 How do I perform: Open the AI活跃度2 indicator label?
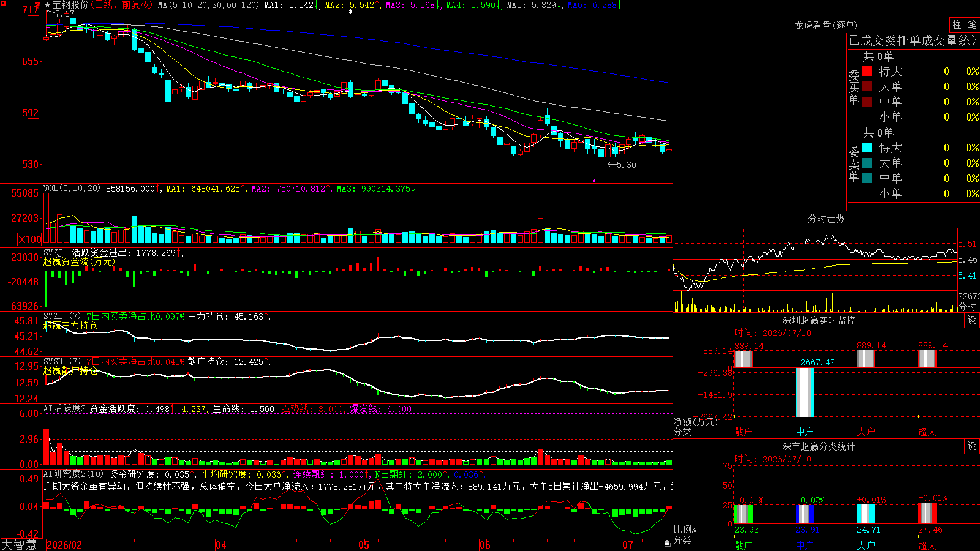pos(64,408)
